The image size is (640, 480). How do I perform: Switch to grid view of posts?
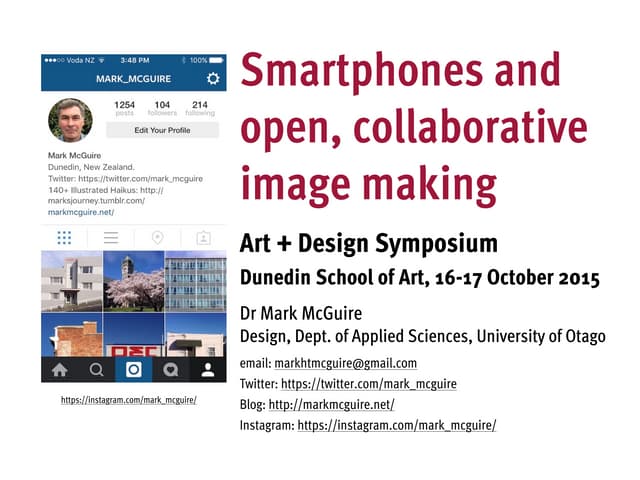pyautogui.click(x=64, y=238)
